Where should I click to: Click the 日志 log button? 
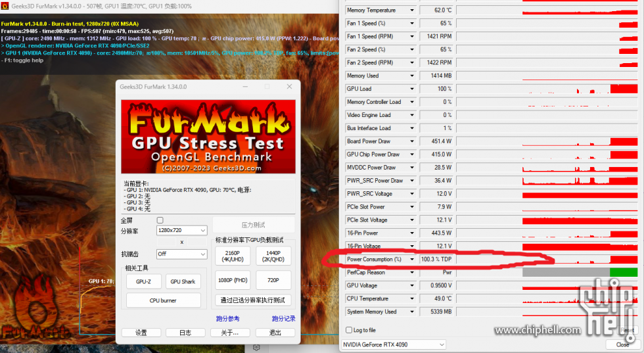[x=185, y=333]
